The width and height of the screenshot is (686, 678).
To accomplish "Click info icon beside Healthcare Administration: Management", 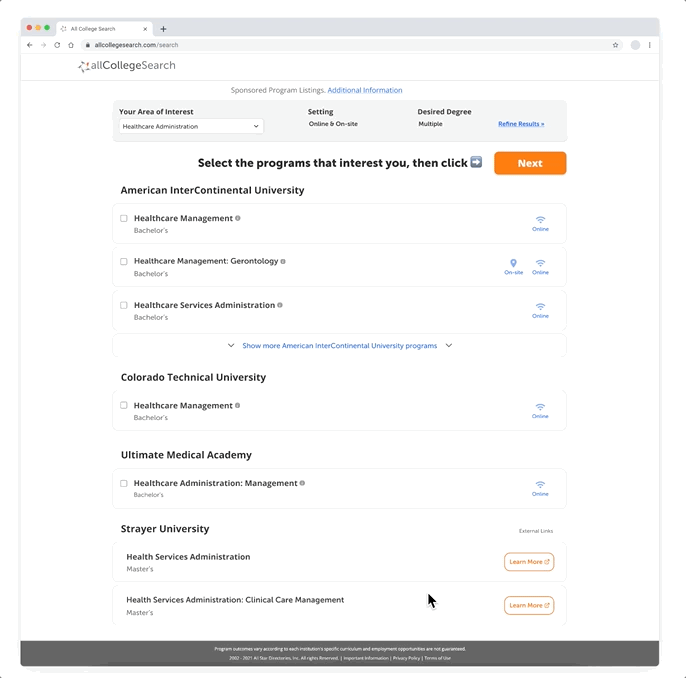I will point(302,483).
